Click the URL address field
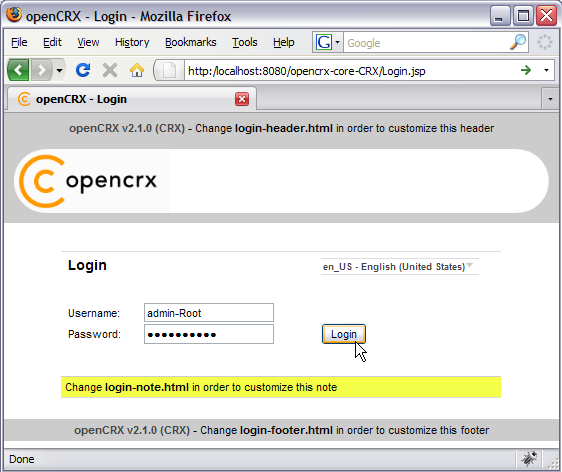The image size is (562, 472). click(351, 71)
